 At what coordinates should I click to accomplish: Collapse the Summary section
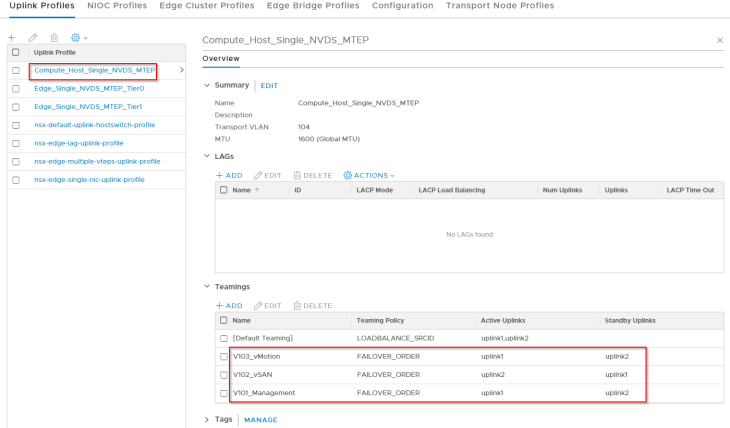[207, 85]
